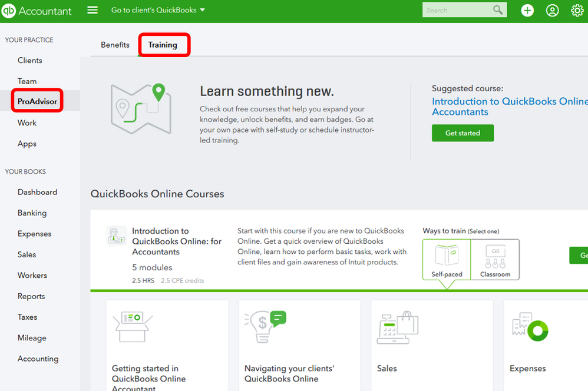Click the course title Introduction to QuickBooks Online
The height and width of the screenshot is (391, 588).
coord(177,241)
